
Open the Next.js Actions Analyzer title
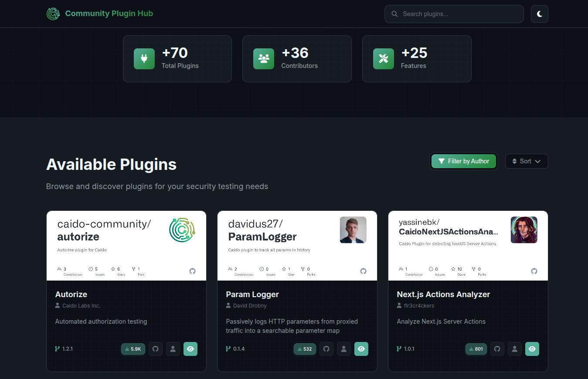pos(443,294)
